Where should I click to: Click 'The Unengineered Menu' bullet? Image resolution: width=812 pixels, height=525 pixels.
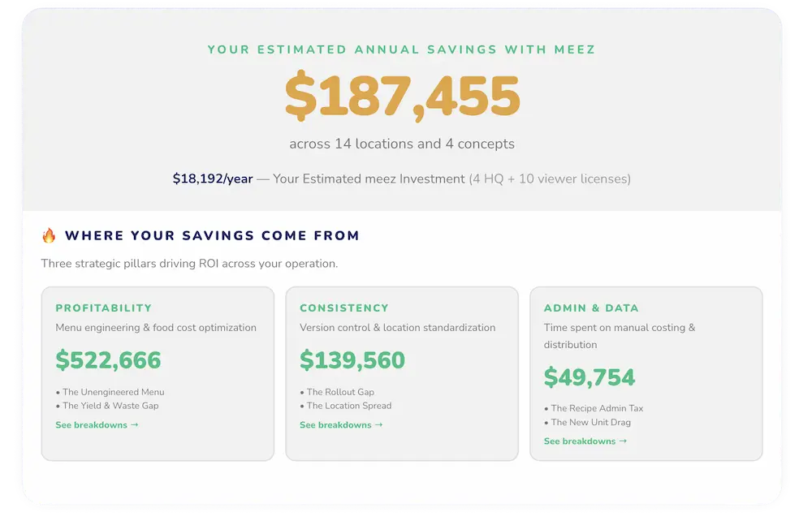click(110, 392)
